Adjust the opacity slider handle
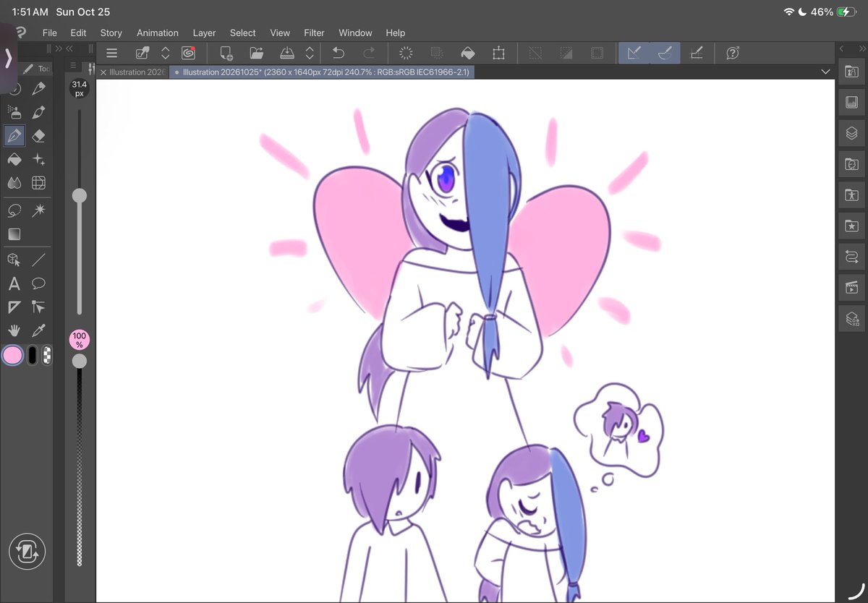Screen dimensions: 868x603 (80, 360)
